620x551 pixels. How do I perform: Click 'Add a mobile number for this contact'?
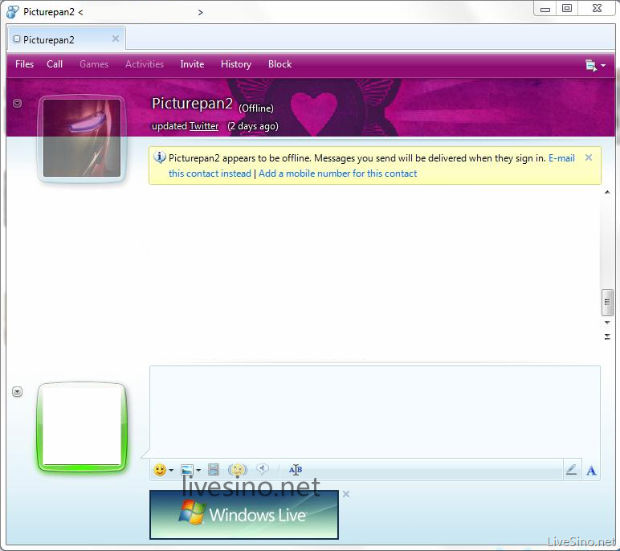pos(338,174)
